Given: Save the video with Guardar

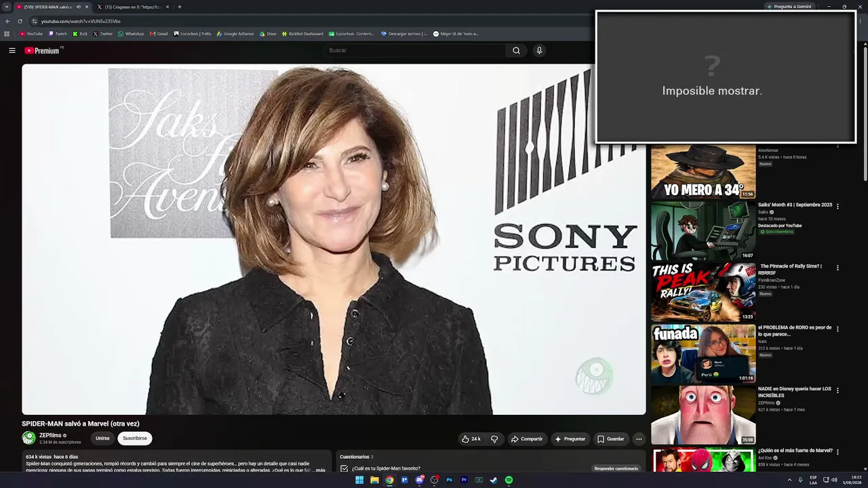Looking at the screenshot, I should pyautogui.click(x=610, y=439).
